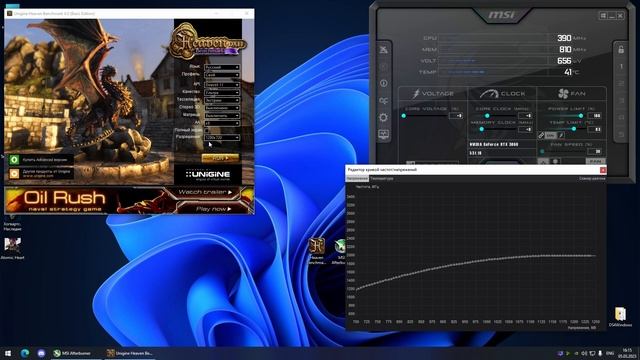Click the volume icon in the system tray
640x360 pixels.
pyautogui.click(x=584, y=353)
